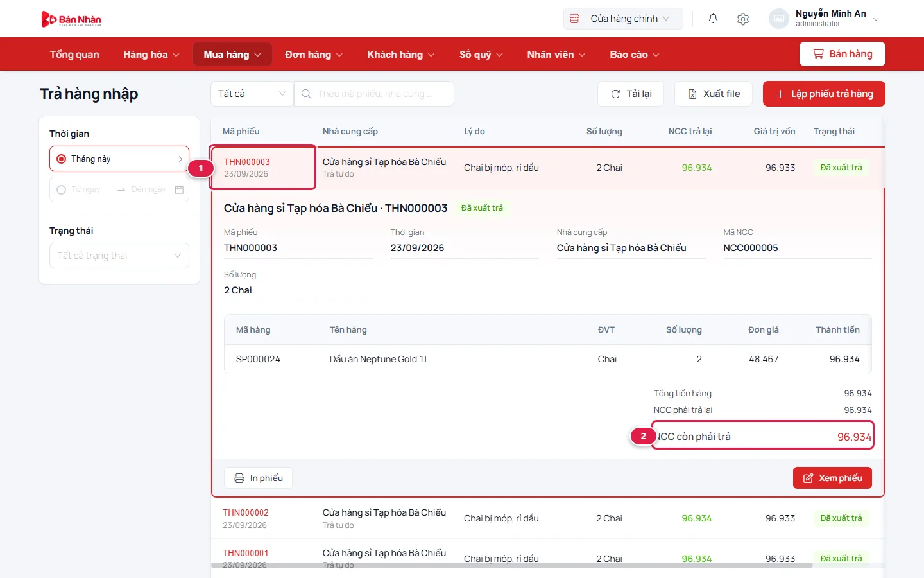Open the notification bell
This screenshot has width=924, height=578.
click(713, 19)
